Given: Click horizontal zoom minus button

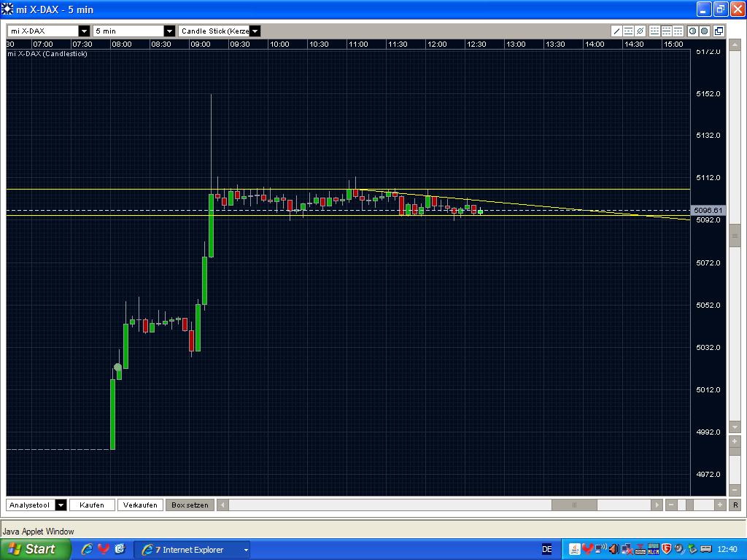Looking at the screenshot, I should coord(671,505).
